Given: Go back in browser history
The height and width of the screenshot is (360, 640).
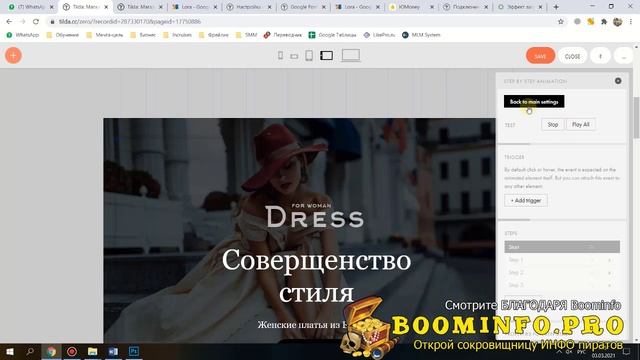Looking at the screenshot, I should pyautogui.click(x=9, y=22).
